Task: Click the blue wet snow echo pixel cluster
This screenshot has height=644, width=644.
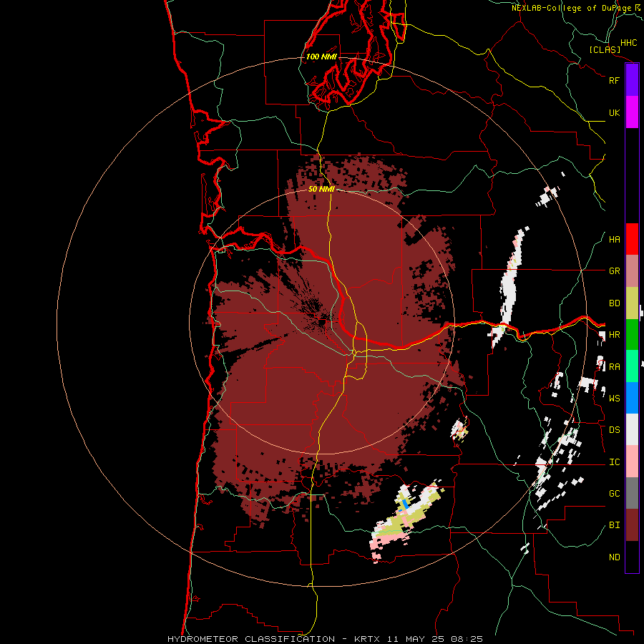Action: tap(406, 504)
